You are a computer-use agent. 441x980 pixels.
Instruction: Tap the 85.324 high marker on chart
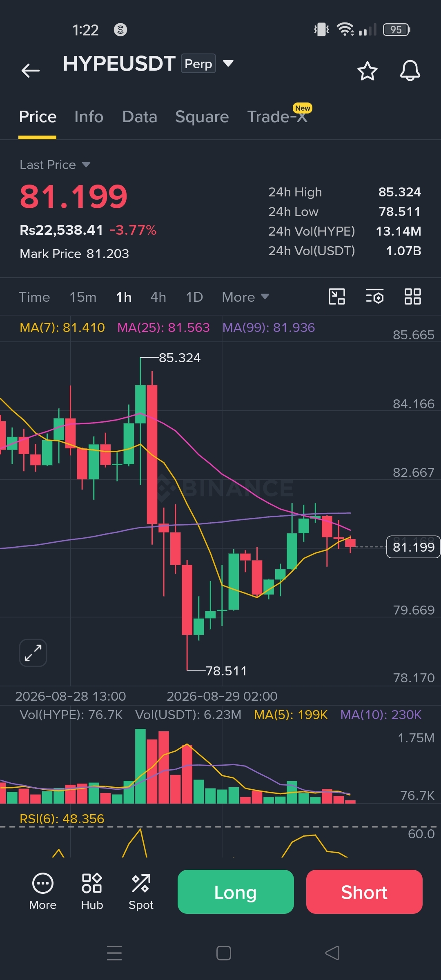180,358
